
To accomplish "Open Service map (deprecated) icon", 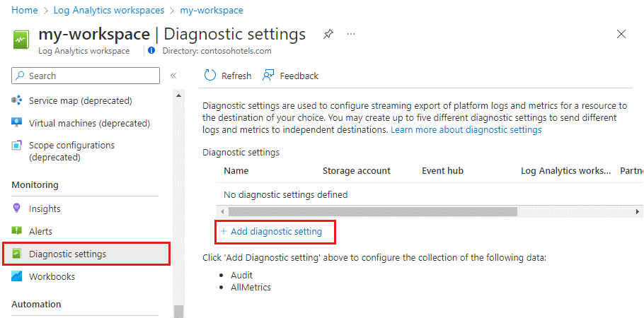I will coord(17,100).
